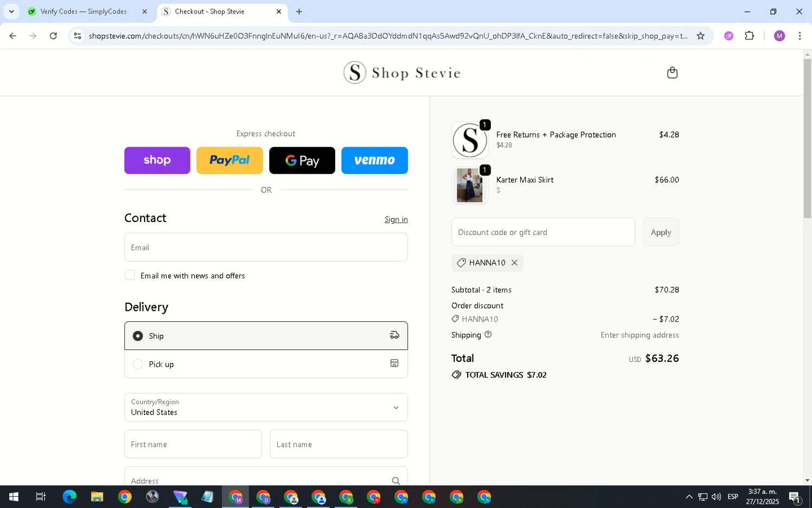Click the shipping help question mark icon
The width and height of the screenshot is (812, 508).
[x=488, y=335]
